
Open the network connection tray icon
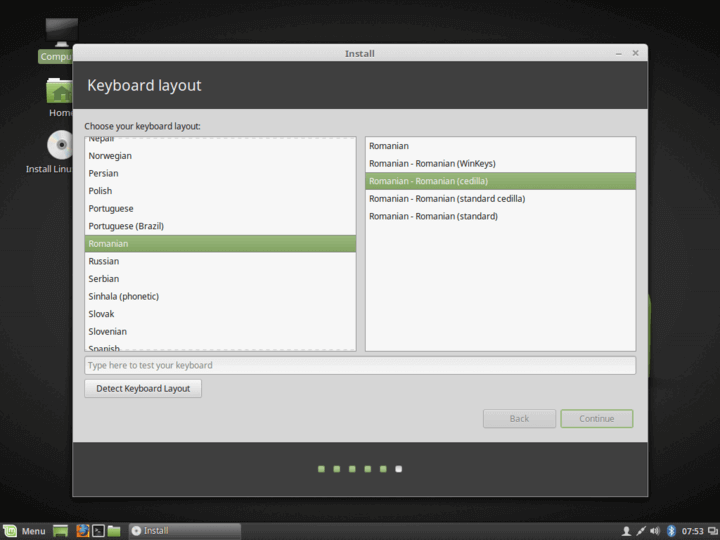[x=640, y=531]
